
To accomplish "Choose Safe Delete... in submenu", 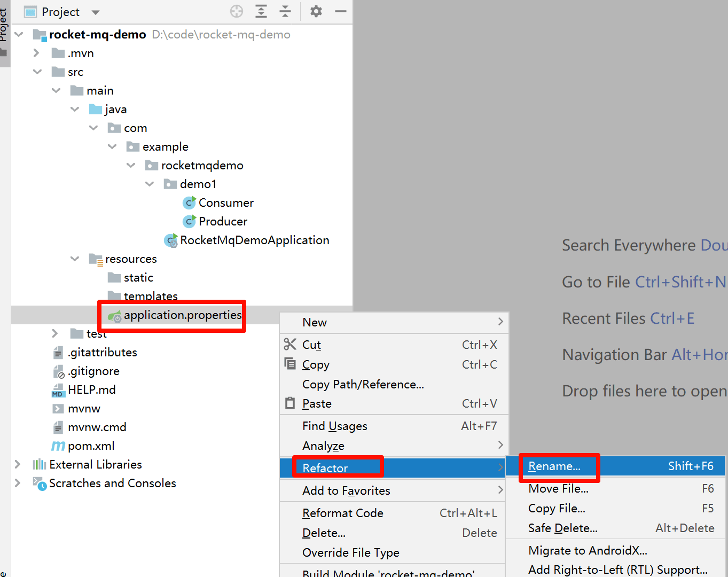I will (x=615, y=528).
